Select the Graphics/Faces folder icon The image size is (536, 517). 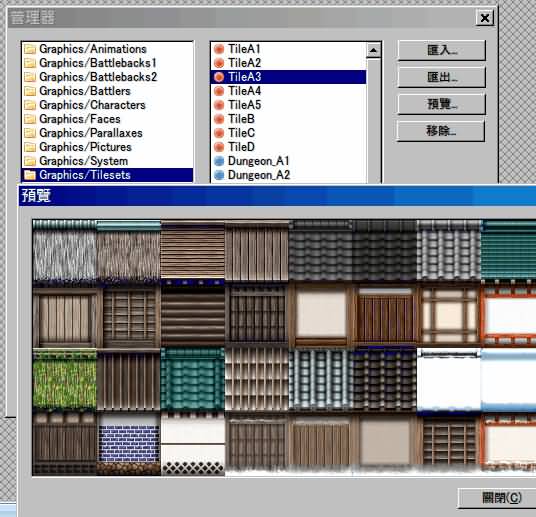pos(30,119)
